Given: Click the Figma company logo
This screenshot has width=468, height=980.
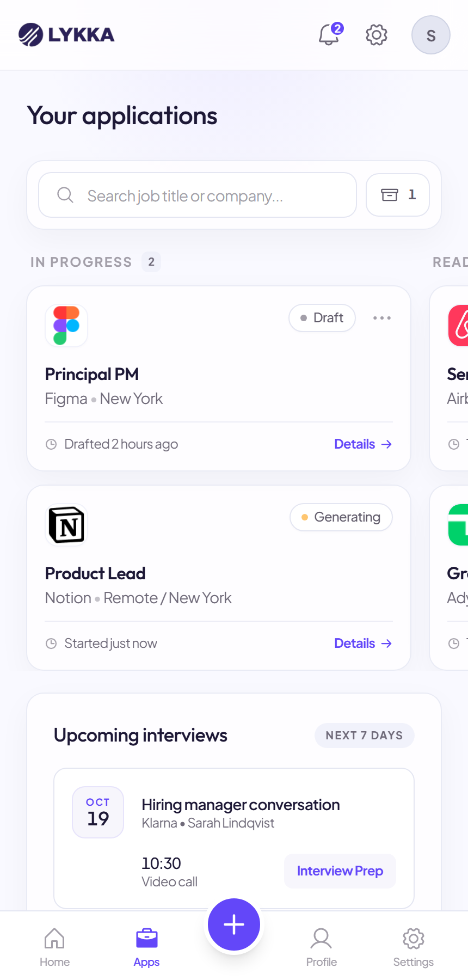Looking at the screenshot, I should (66, 326).
